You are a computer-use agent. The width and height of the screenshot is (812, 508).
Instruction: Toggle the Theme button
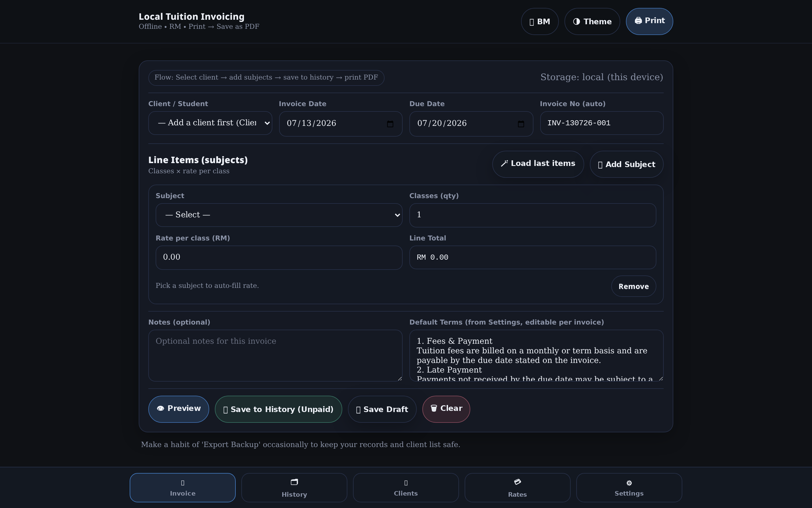click(592, 21)
